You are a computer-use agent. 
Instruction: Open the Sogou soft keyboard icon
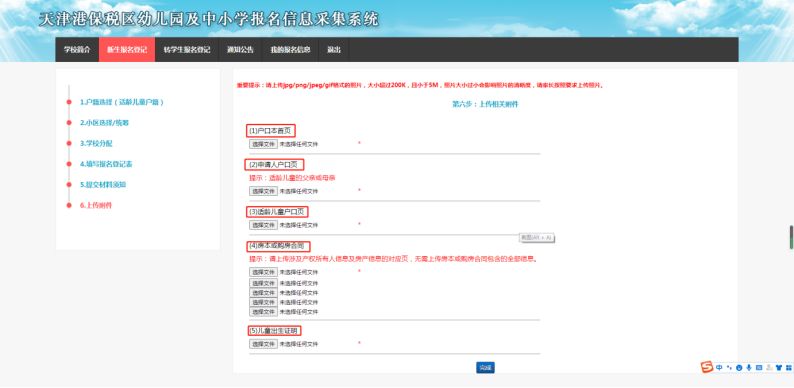point(759,368)
